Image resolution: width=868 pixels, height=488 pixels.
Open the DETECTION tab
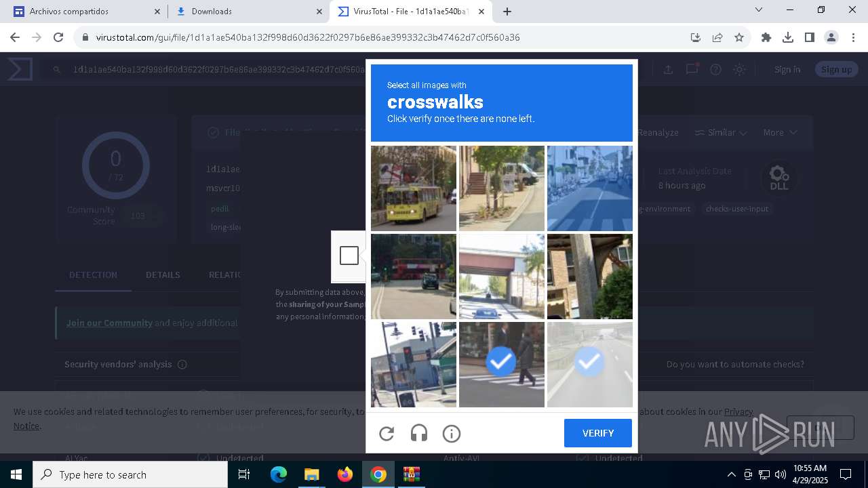[x=93, y=274]
